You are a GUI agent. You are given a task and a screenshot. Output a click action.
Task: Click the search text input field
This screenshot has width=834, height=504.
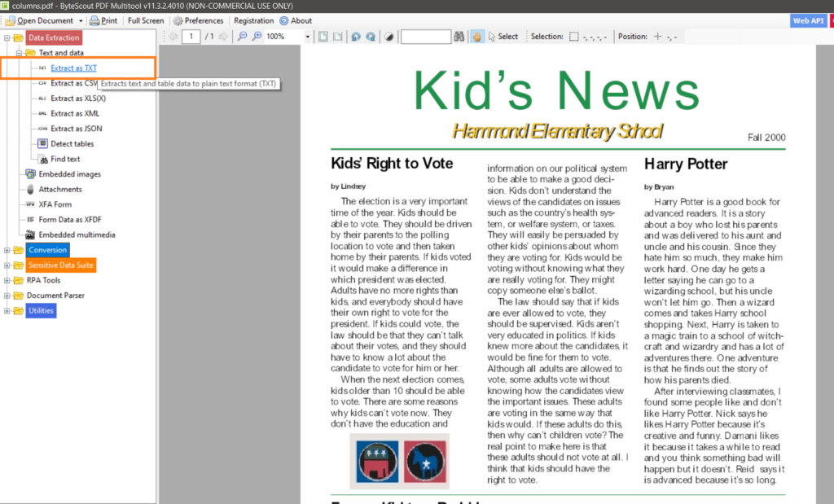click(x=425, y=37)
